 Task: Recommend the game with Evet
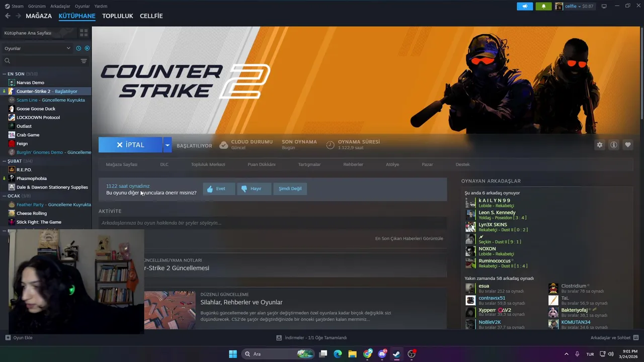coord(219,189)
